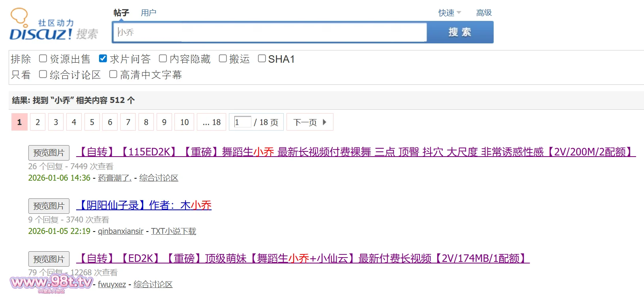Click the search keyword input field
The width and height of the screenshot is (644, 297).
(x=270, y=32)
